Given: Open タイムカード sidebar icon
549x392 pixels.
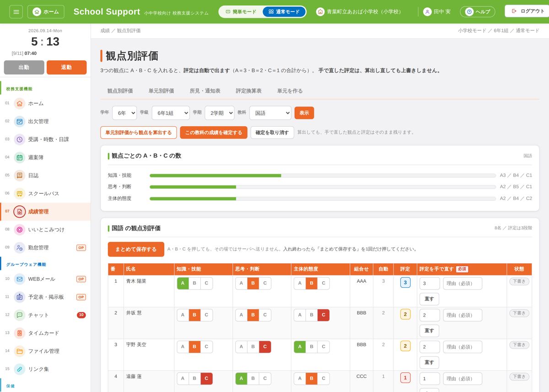Looking at the screenshot, I should click(19, 333).
